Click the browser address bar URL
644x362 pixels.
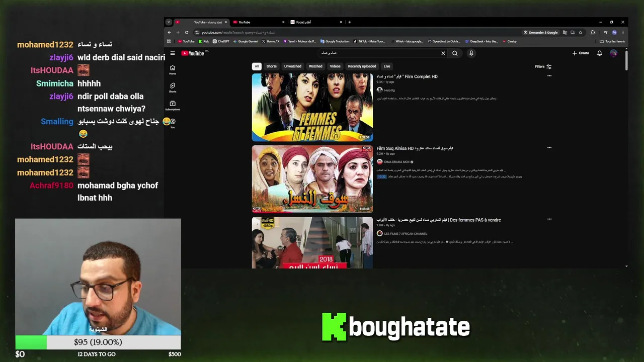[238, 33]
